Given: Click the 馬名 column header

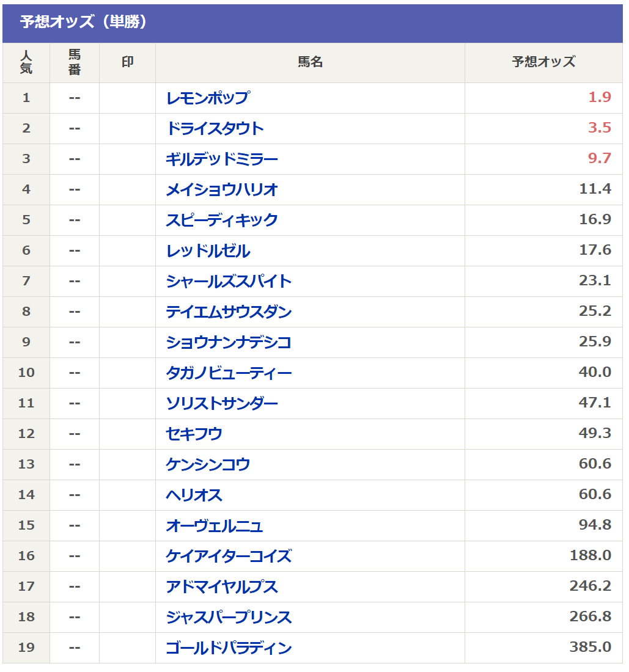Looking at the screenshot, I should click(x=310, y=62).
